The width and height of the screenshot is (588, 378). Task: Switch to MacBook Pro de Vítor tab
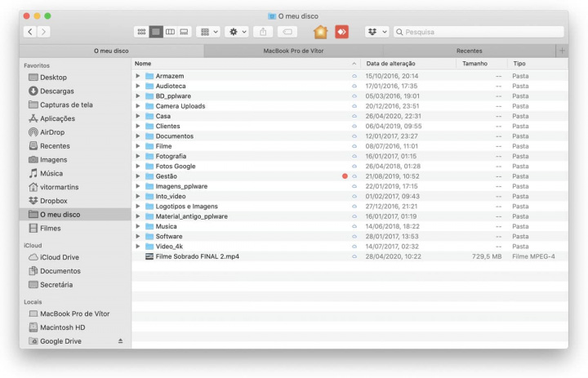(293, 51)
